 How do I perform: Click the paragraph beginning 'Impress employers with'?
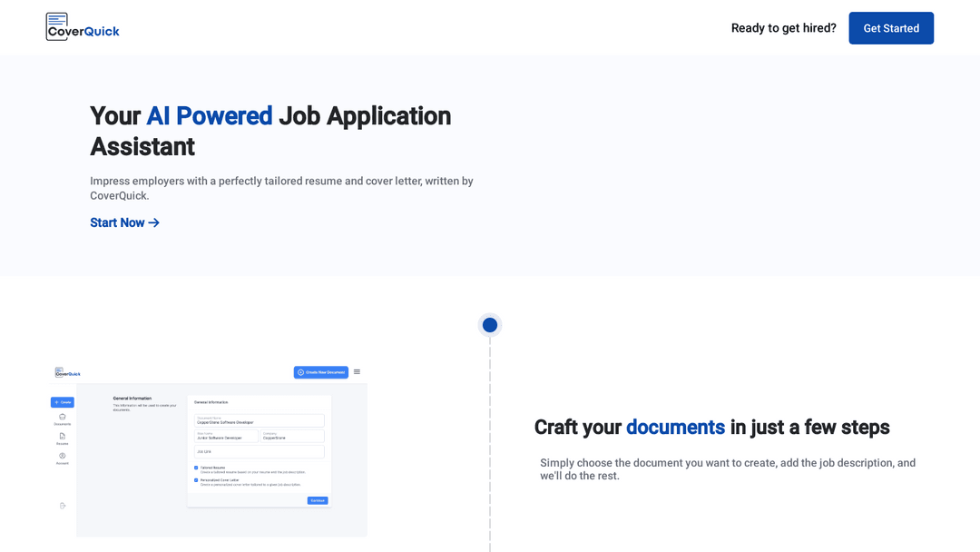tap(281, 188)
